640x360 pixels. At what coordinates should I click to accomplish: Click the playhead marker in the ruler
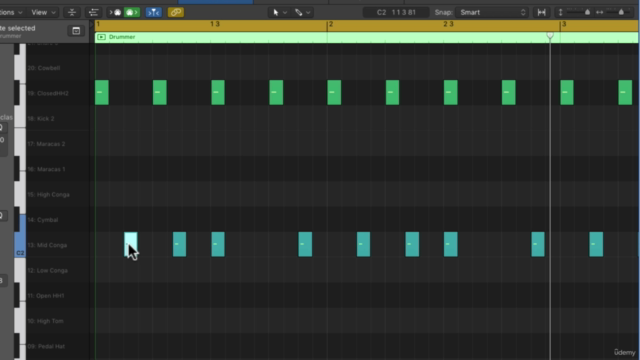550,36
